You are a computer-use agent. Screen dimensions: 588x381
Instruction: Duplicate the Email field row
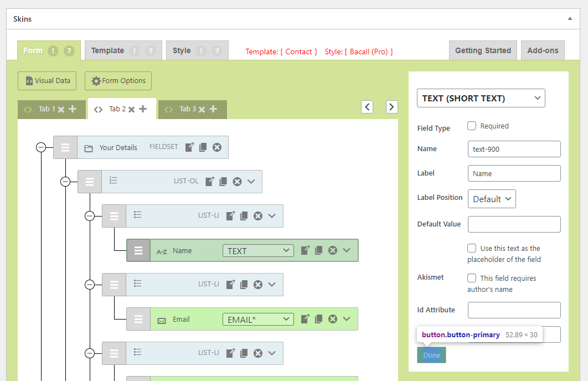point(318,319)
